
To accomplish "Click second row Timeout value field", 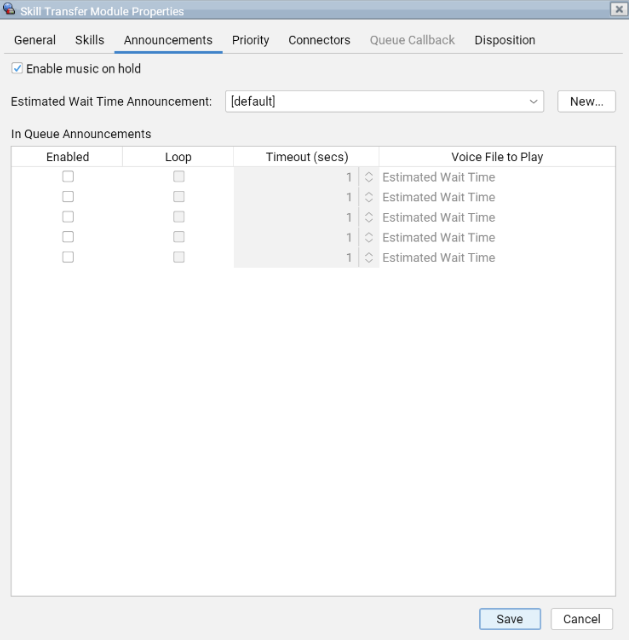I will click(296, 197).
